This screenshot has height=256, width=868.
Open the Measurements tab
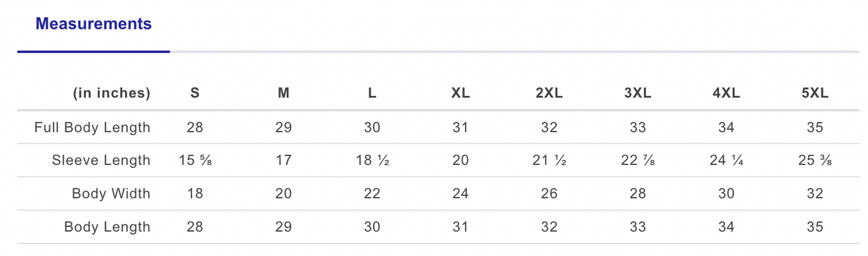pos(94,25)
